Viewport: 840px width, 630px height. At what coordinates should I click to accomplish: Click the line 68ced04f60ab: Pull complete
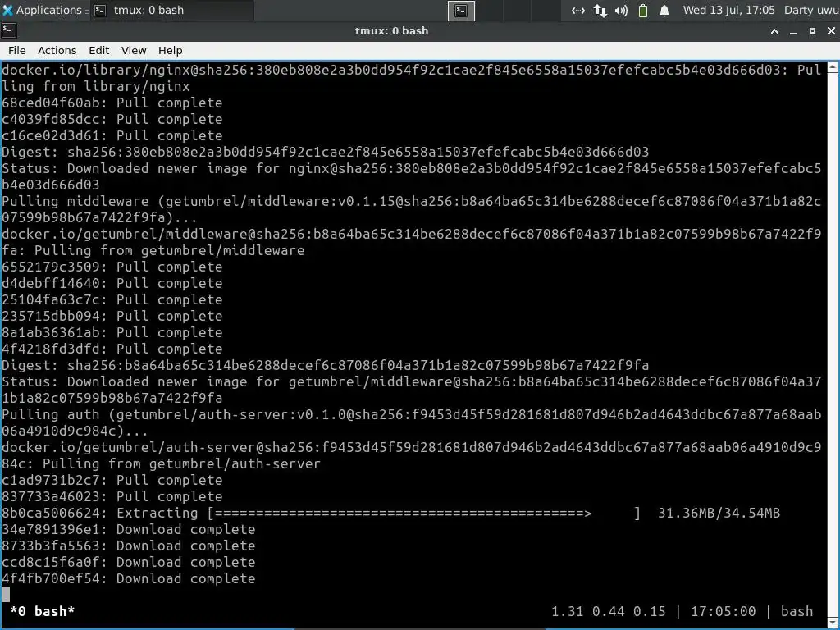[112, 103]
